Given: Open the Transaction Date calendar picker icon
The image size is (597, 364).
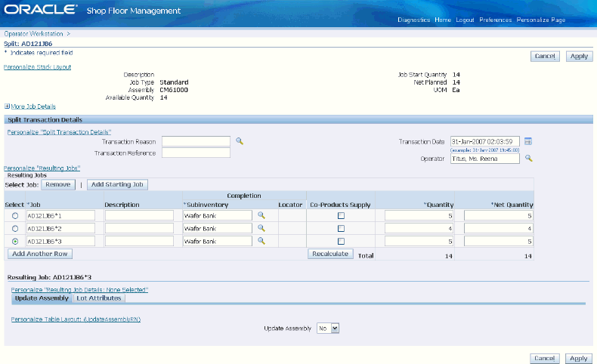Looking at the screenshot, I should [527, 141].
